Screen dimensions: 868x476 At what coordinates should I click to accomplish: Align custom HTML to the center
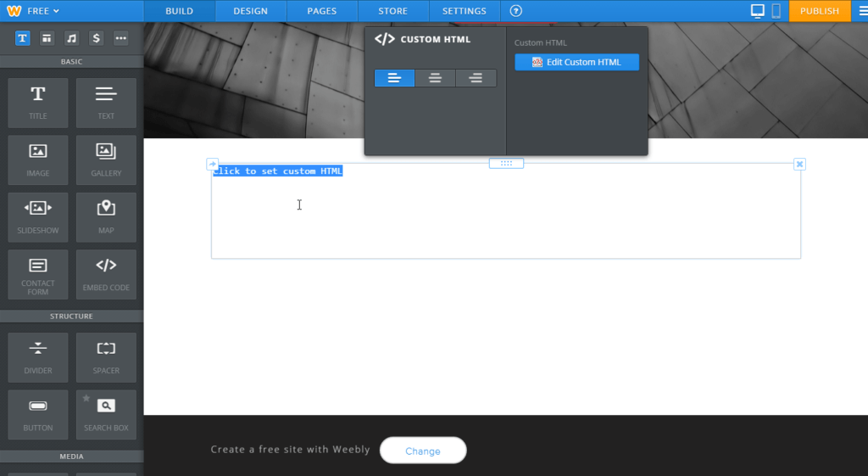tap(435, 78)
